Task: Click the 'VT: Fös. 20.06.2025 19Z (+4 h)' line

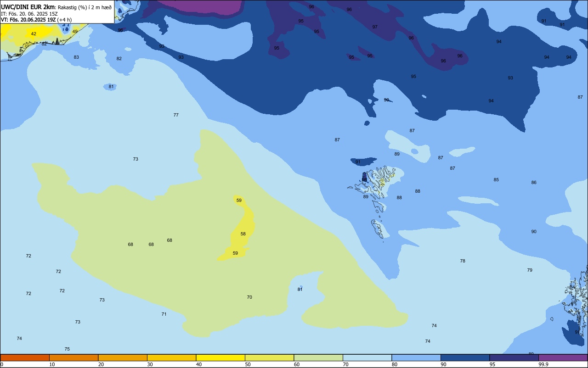Action: click(x=36, y=19)
